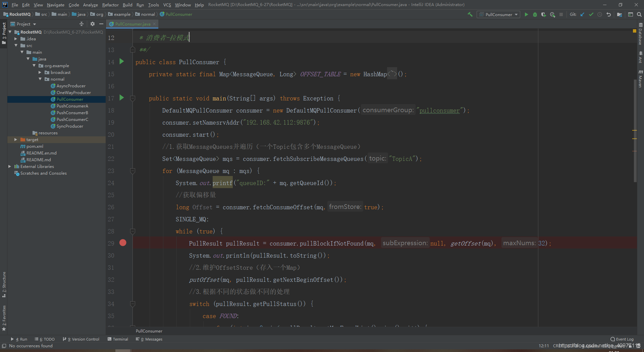Hide the Project tool window
The width and height of the screenshot is (644, 352).
tap(101, 24)
